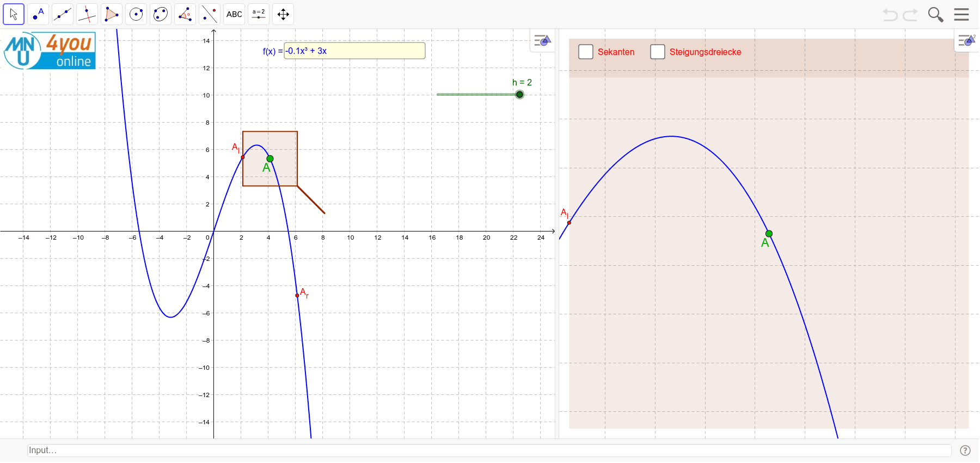The image size is (980, 463).
Task: Click the h = 2 slider handle
Action: 519,95
